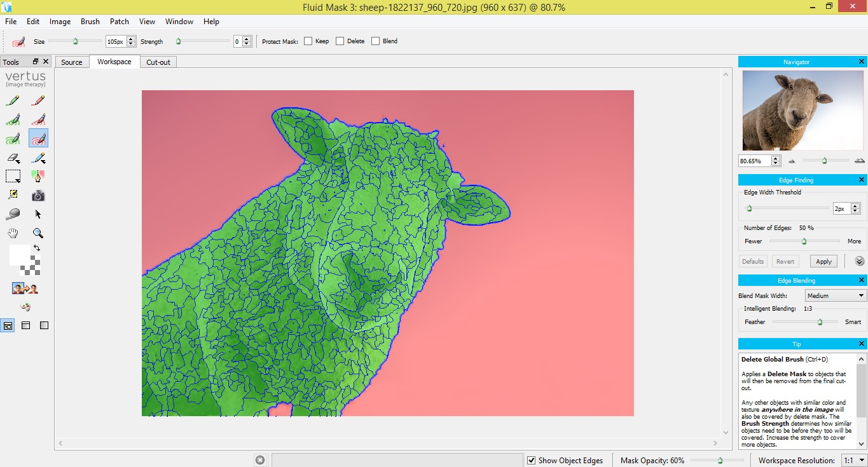Open the Patch menu

[120, 21]
